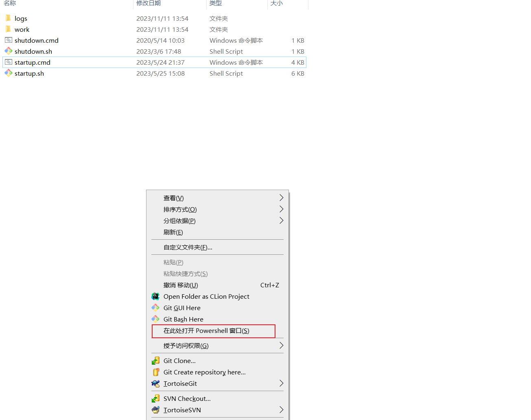Choose Git Bash Here
The image size is (531, 420).
(x=217, y=319)
